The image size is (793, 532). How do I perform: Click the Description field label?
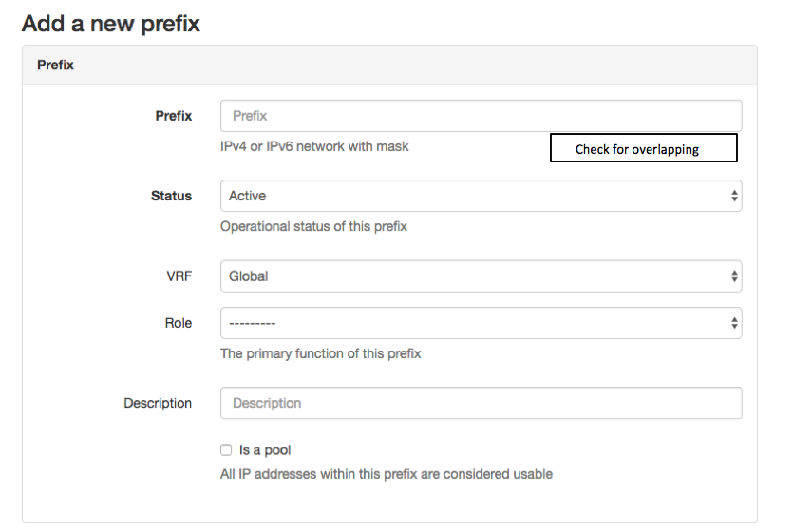[158, 403]
